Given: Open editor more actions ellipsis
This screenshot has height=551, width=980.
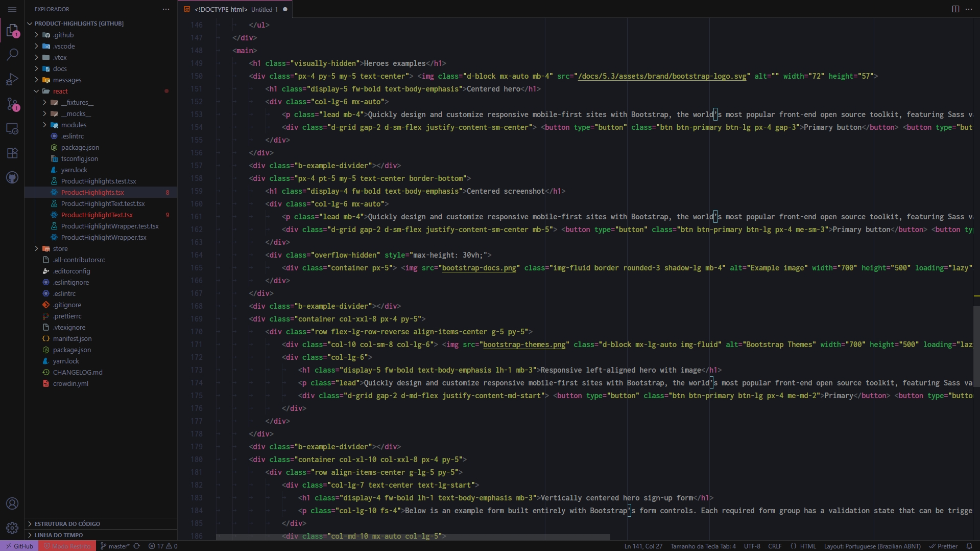Looking at the screenshot, I should 969,9.
